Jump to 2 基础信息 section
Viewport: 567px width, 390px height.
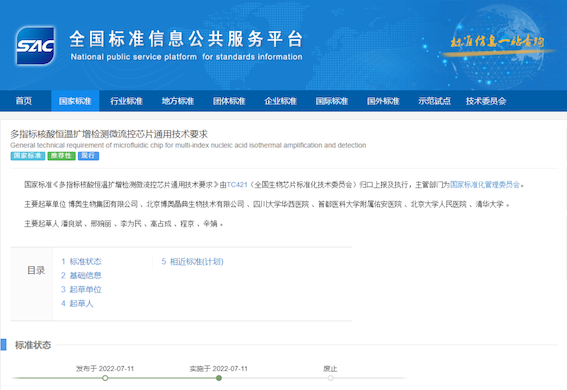point(81,275)
